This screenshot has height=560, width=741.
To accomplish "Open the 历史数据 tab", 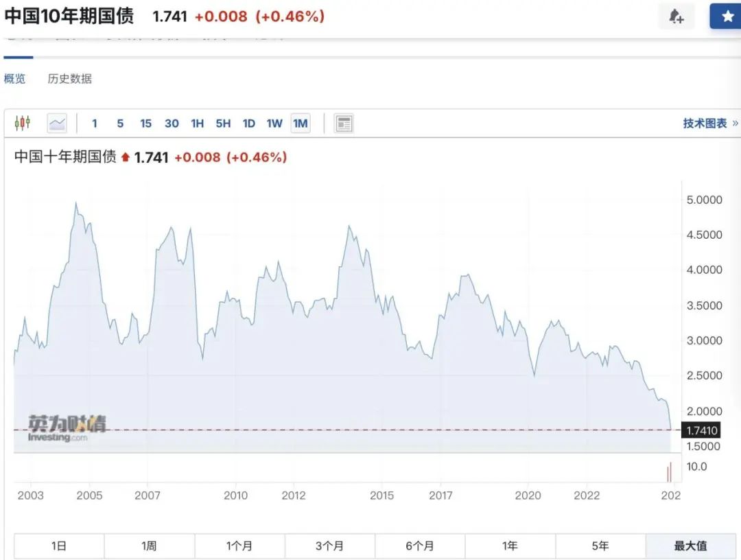I will (x=69, y=78).
